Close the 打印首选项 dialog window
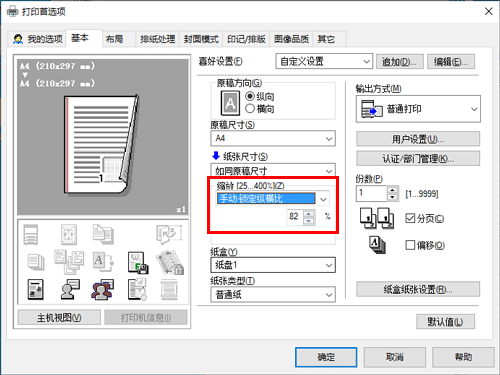This screenshot has width=500, height=375. (x=488, y=11)
